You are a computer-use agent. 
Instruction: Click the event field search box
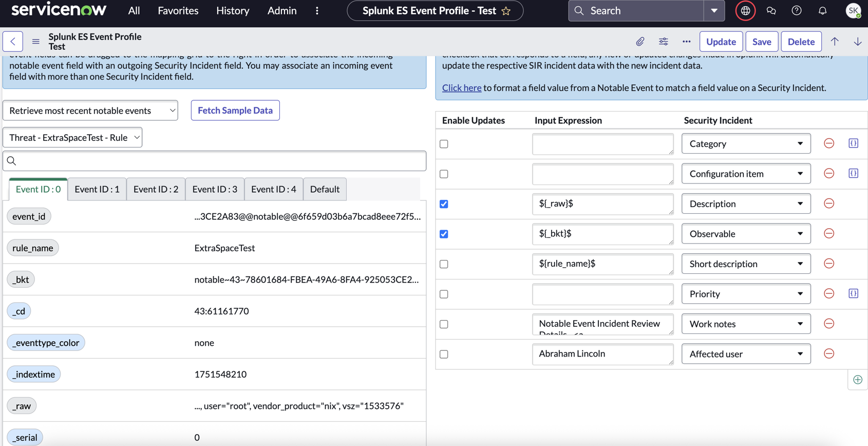point(215,161)
